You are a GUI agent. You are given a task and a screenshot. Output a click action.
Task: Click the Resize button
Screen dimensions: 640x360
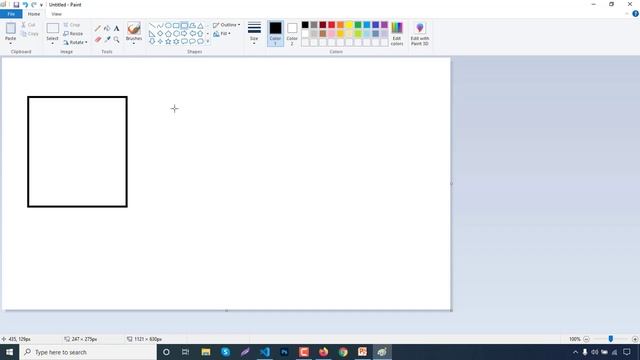click(73, 33)
